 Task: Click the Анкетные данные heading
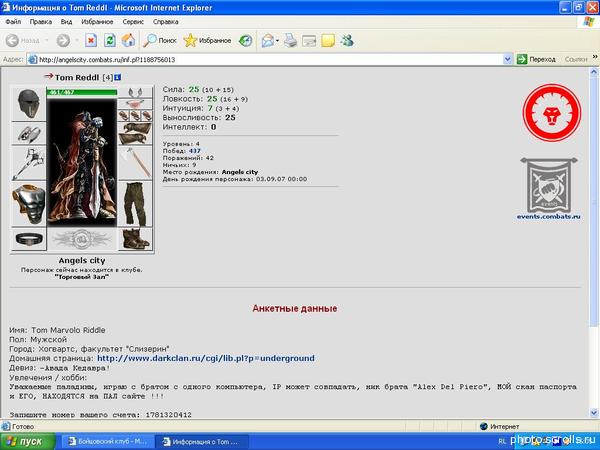(x=295, y=308)
